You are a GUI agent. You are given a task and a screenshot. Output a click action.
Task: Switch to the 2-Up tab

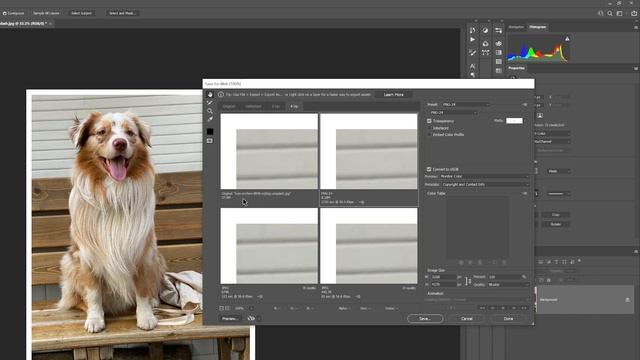click(x=276, y=106)
